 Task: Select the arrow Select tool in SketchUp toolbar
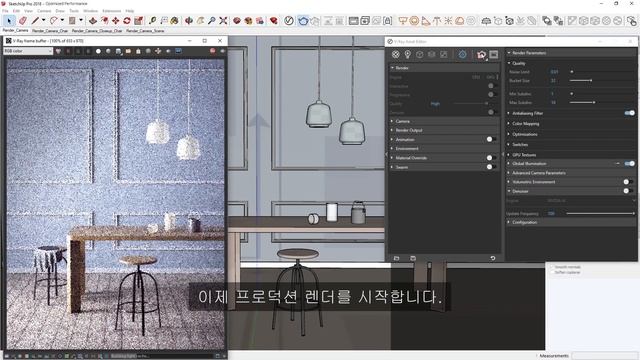(9, 20)
